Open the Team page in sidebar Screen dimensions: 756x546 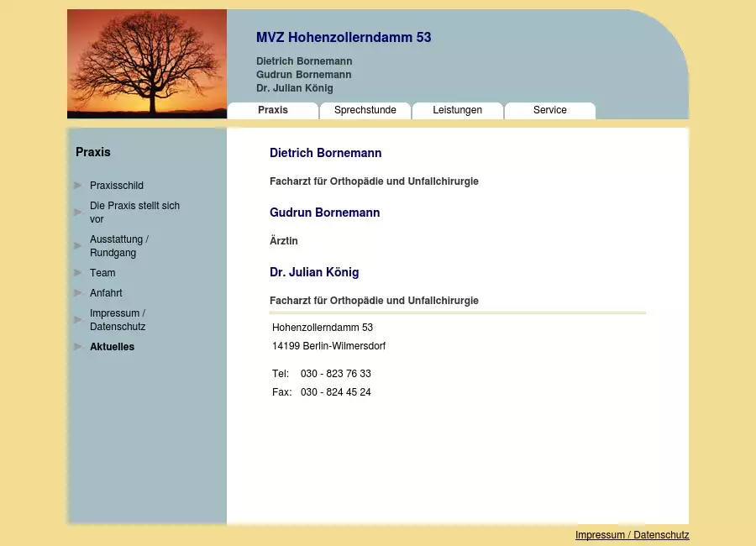point(102,273)
